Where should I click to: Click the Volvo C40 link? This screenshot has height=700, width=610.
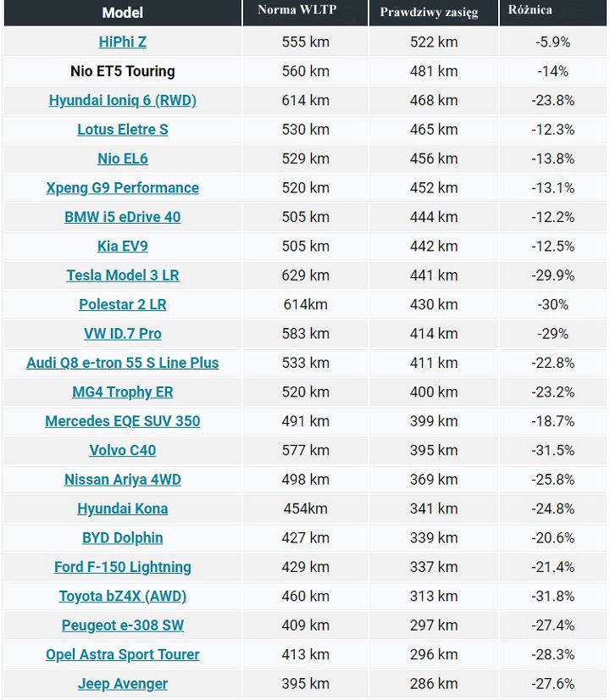pyautogui.click(x=122, y=451)
